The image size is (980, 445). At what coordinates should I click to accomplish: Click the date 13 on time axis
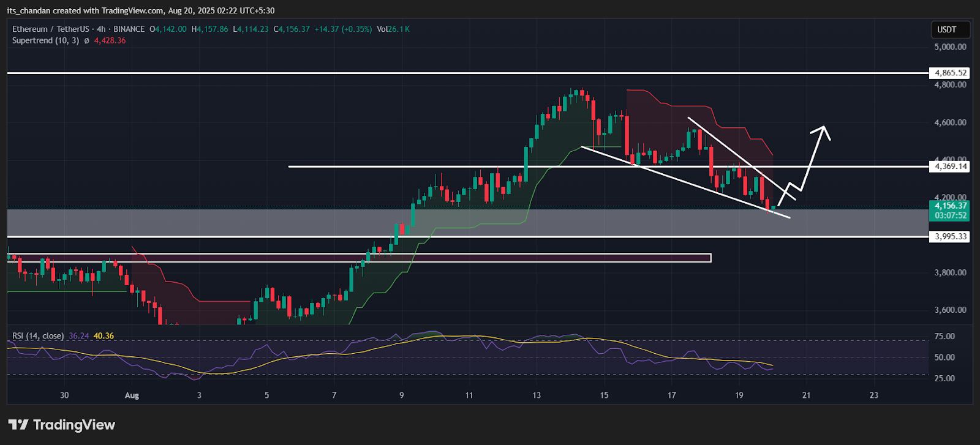coord(537,395)
